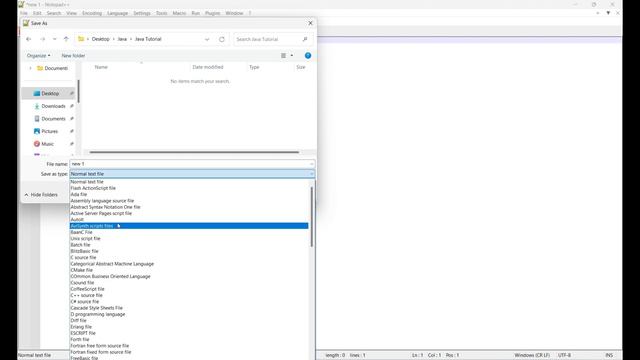Click the pin icon next to Desktop

(72, 93)
